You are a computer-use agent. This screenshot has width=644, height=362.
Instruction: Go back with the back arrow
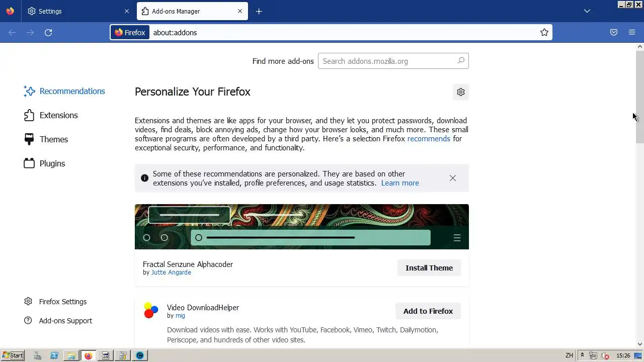tap(12, 33)
